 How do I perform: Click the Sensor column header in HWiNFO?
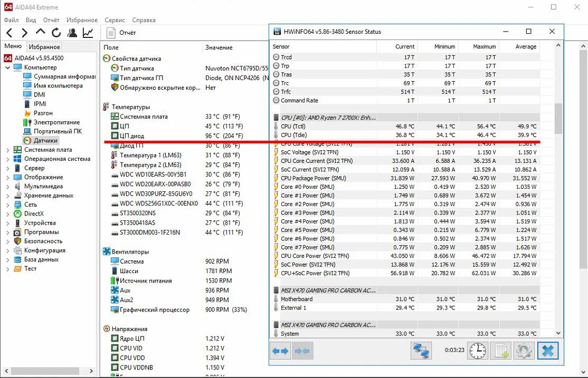[x=324, y=46]
